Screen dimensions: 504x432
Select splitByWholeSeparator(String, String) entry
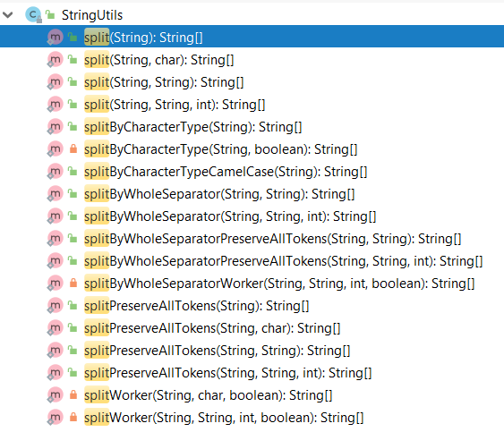pyautogui.click(x=219, y=194)
